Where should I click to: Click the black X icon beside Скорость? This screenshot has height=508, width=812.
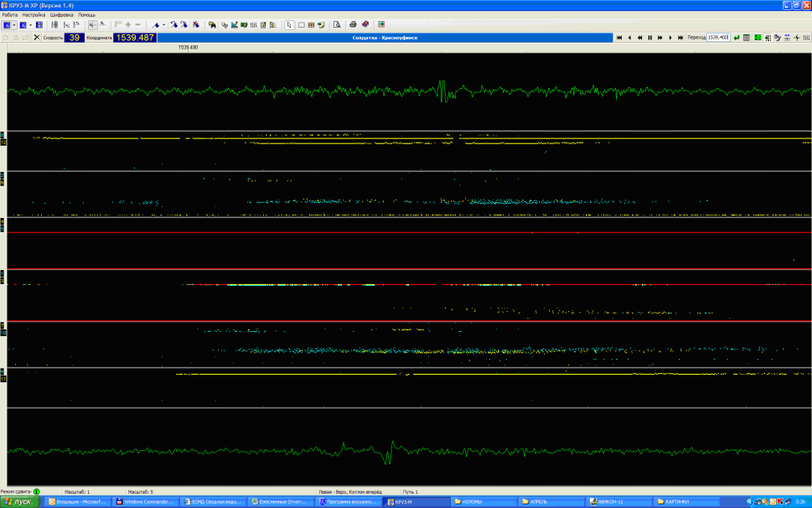coord(36,38)
